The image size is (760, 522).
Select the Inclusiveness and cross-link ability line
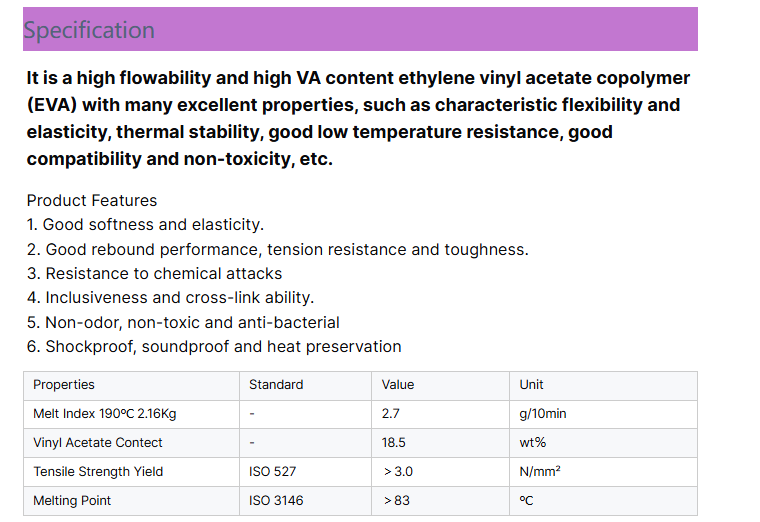click(170, 298)
